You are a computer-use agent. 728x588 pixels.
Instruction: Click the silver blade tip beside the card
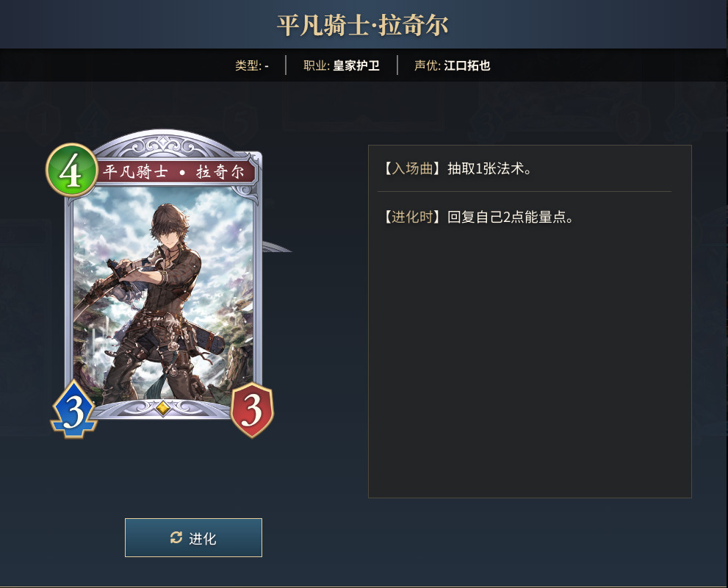277,247
